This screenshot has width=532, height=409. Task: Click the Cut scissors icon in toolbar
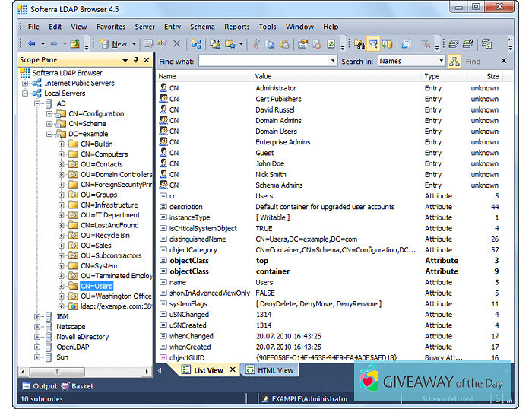tap(256, 44)
